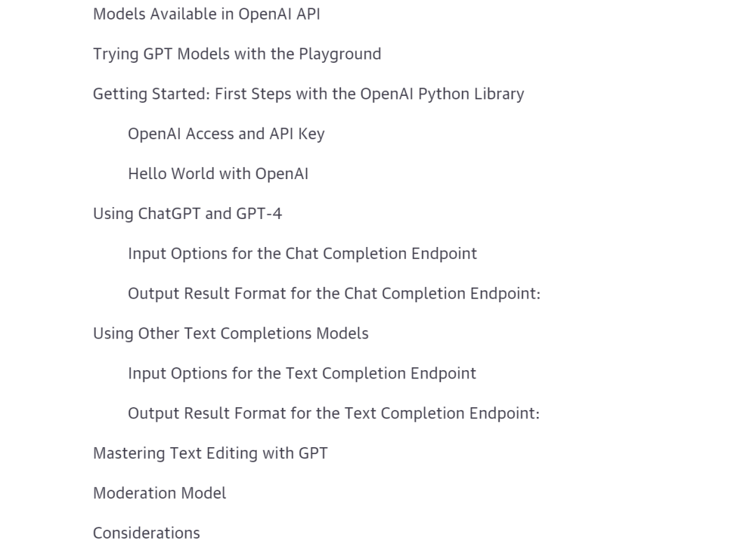Click the API Key text in sub-entry
This screenshot has height=559, width=756.
click(297, 134)
